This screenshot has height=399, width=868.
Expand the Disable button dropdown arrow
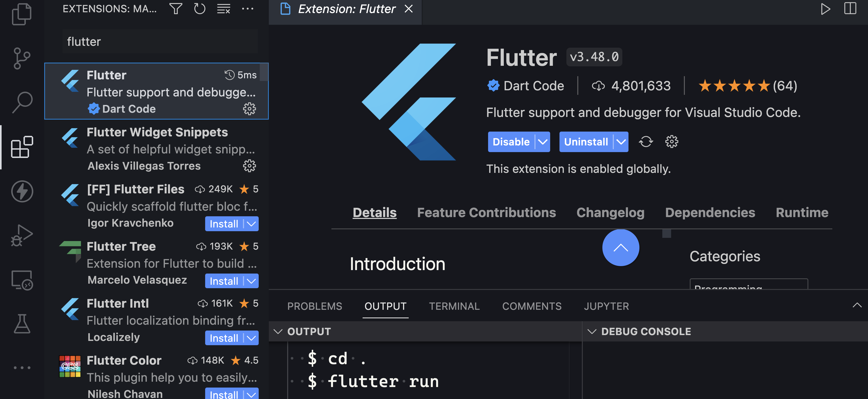tap(541, 142)
